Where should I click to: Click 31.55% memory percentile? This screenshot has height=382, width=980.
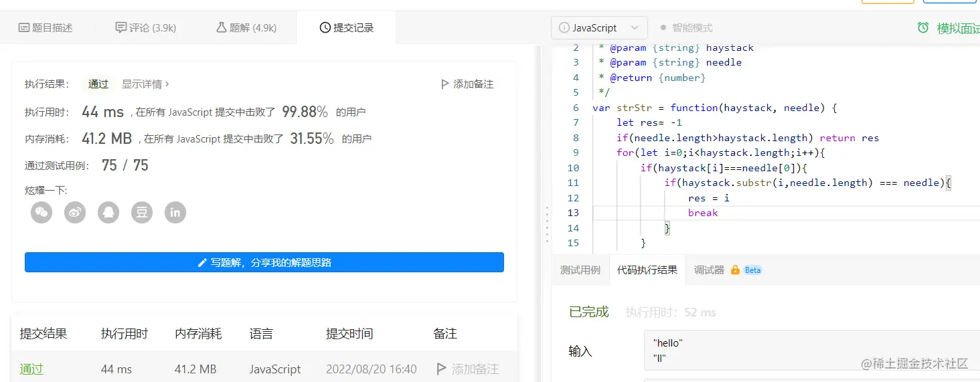pyautogui.click(x=312, y=138)
